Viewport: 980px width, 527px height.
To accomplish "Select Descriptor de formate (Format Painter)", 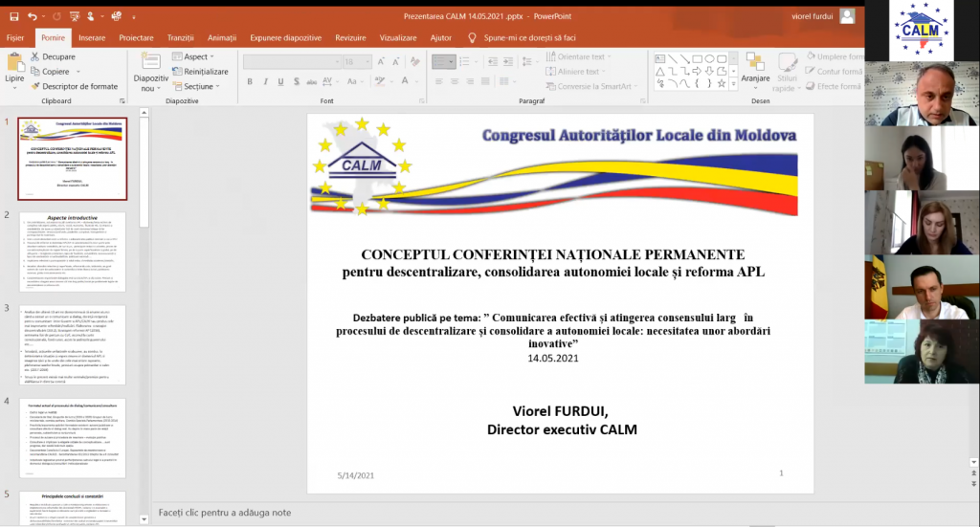I will point(75,86).
